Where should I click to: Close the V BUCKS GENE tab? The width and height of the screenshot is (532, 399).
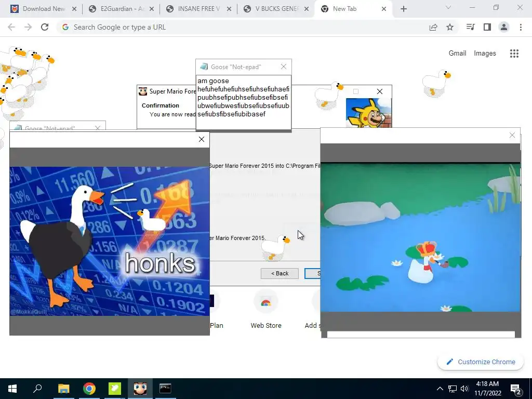pyautogui.click(x=307, y=9)
